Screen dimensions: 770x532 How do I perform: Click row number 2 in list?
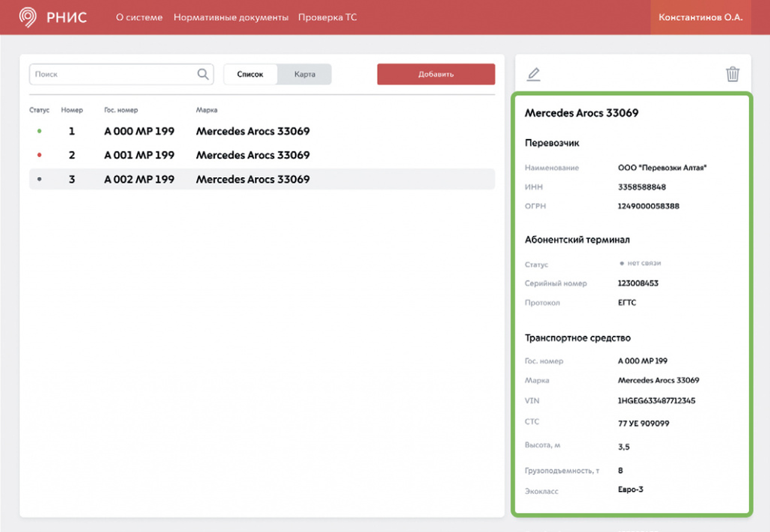pos(72,155)
